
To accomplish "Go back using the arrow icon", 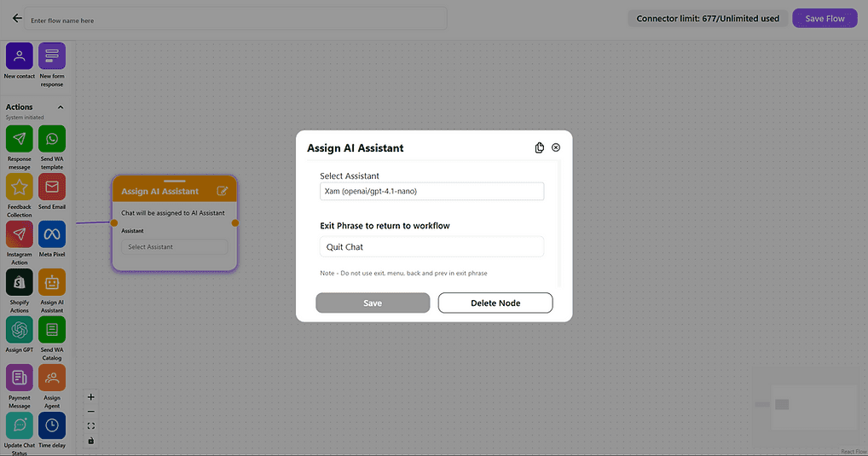I will (17, 18).
